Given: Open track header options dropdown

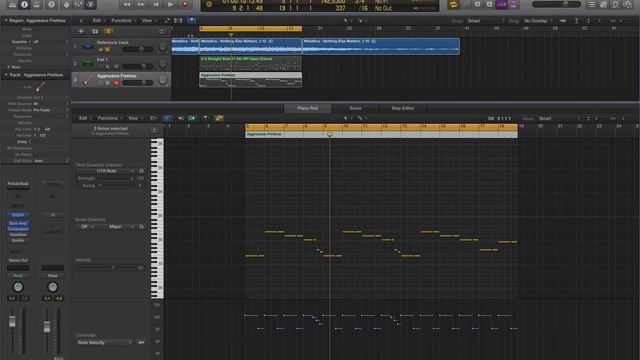Looking at the screenshot, I should point(162,31).
